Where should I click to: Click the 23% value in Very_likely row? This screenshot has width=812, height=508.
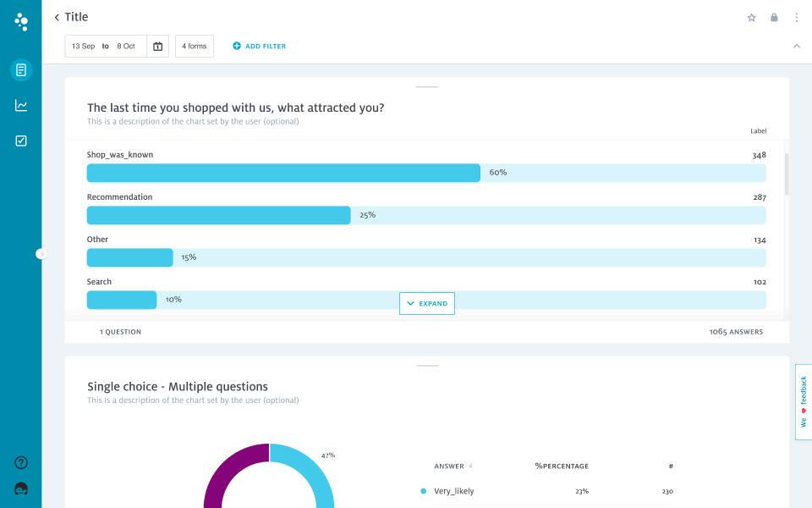[582, 491]
